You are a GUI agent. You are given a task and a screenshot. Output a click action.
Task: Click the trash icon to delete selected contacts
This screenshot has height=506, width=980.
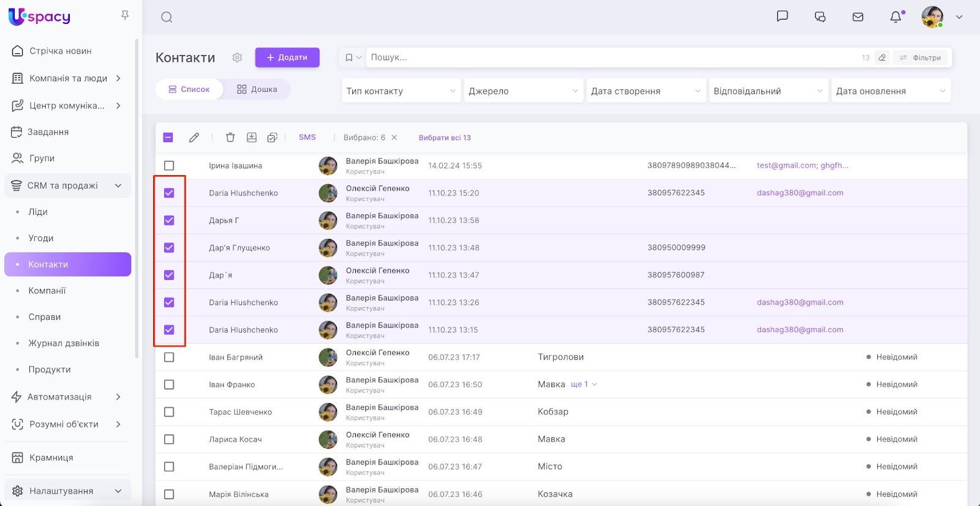(x=230, y=138)
